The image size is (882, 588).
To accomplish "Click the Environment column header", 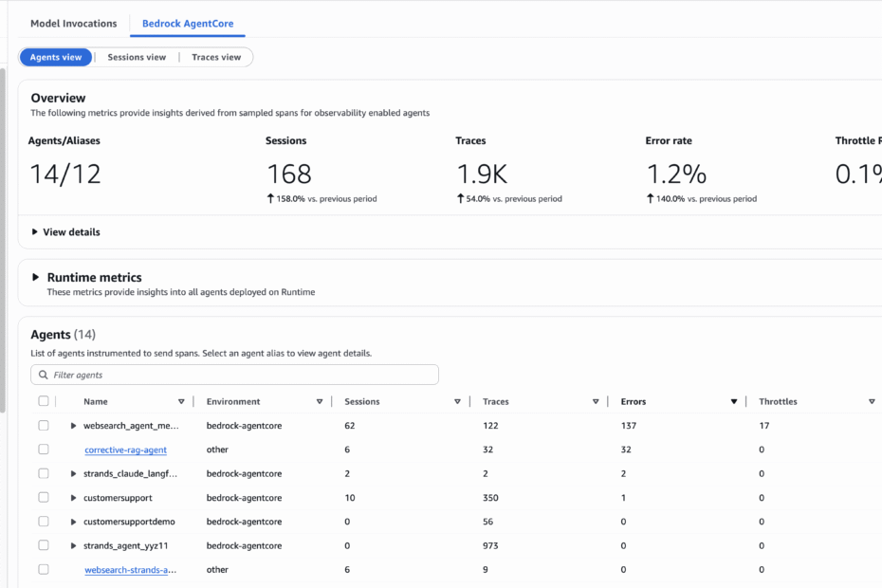I will click(x=233, y=402).
